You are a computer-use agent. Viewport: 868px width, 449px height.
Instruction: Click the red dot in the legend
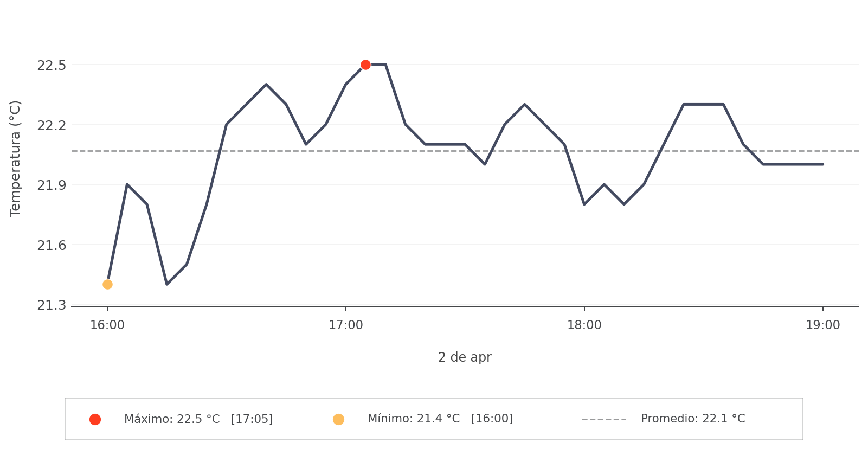pos(95,419)
